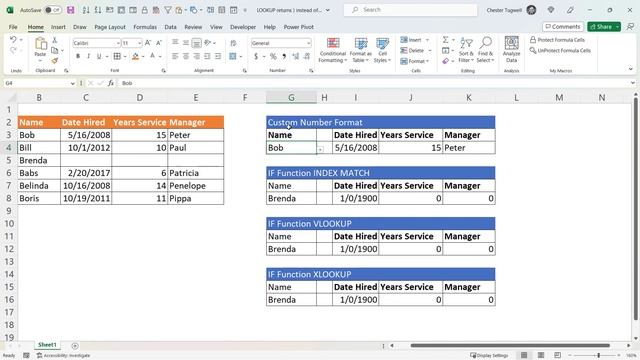
Task: Toggle align right button
Action: pos(196,56)
